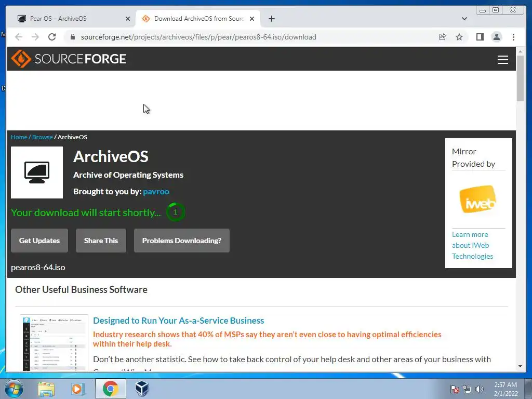Image resolution: width=532 pixels, height=399 pixels.
Task: Click the Get Updates button
Action: [39, 241]
